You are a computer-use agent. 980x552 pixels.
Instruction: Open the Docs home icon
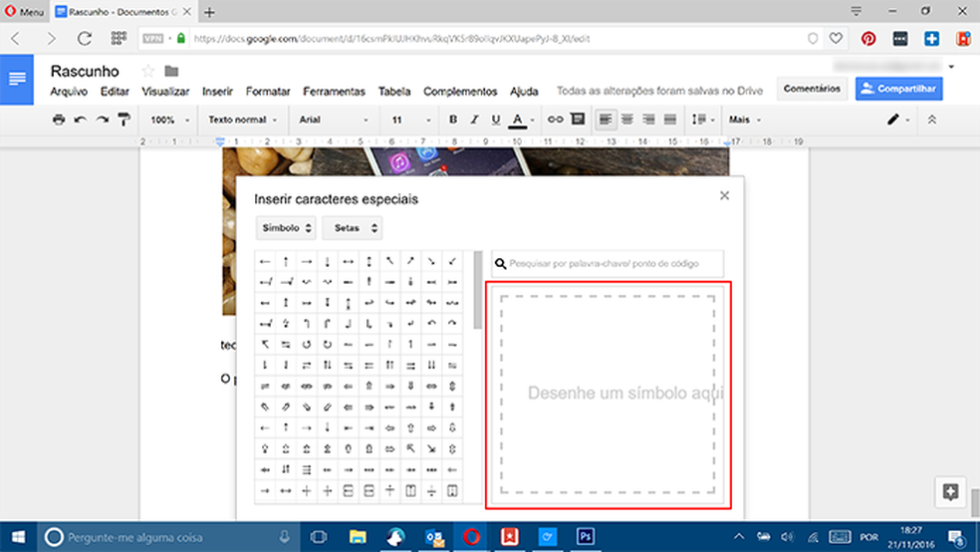pyautogui.click(x=17, y=80)
